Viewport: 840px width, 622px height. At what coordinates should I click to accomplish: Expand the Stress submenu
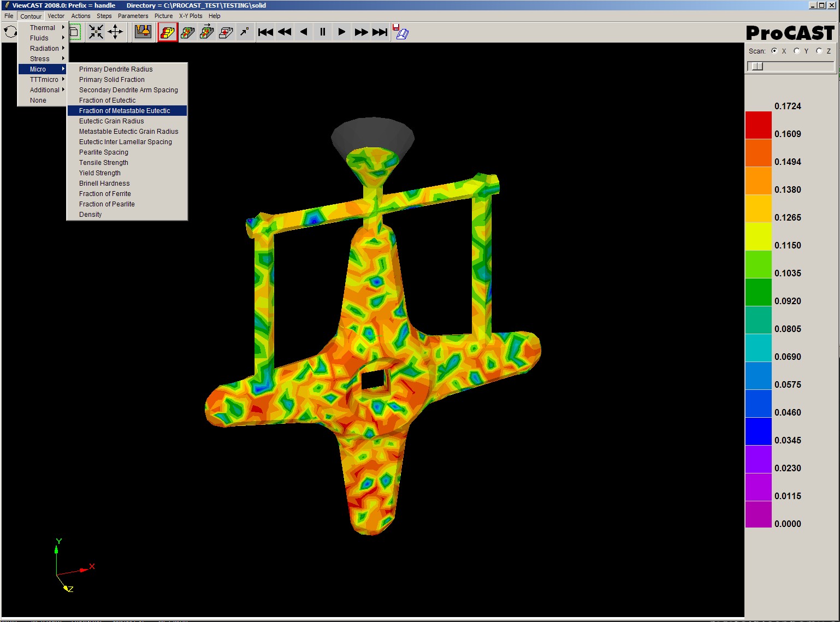[x=43, y=59]
